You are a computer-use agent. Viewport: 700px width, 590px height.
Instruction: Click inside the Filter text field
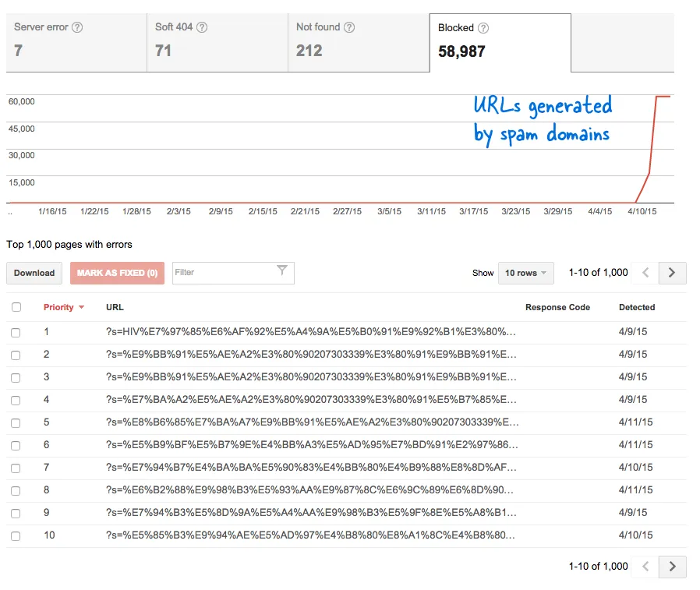pyautogui.click(x=226, y=273)
